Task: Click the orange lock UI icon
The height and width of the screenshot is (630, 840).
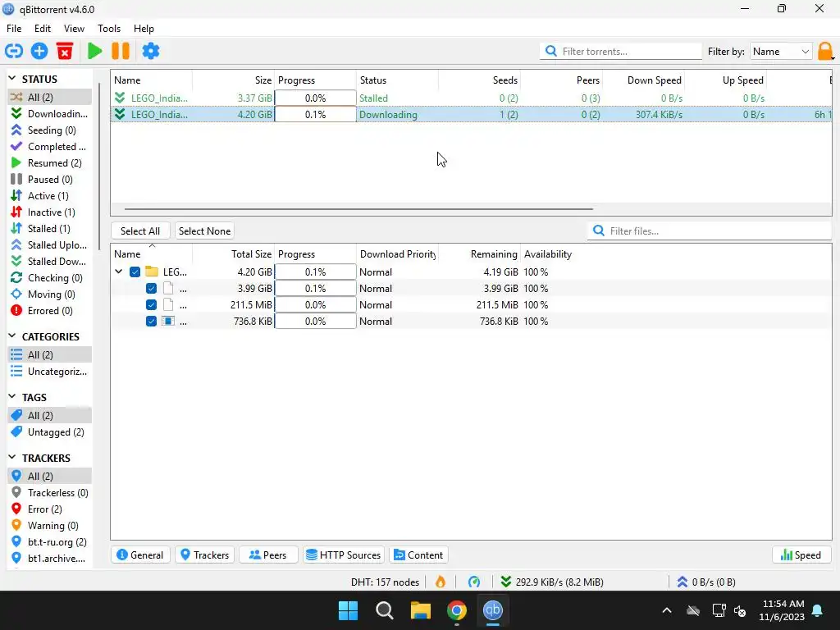Action: (x=825, y=52)
